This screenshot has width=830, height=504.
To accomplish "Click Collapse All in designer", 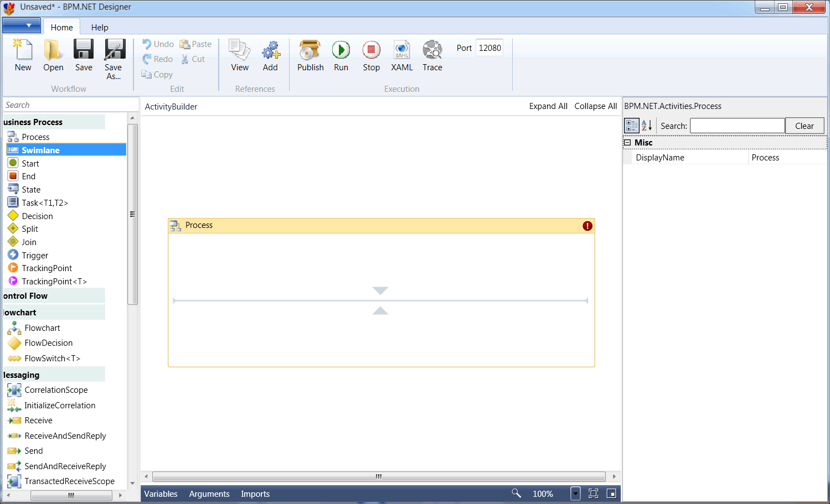I will pyautogui.click(x=595, y=106).
